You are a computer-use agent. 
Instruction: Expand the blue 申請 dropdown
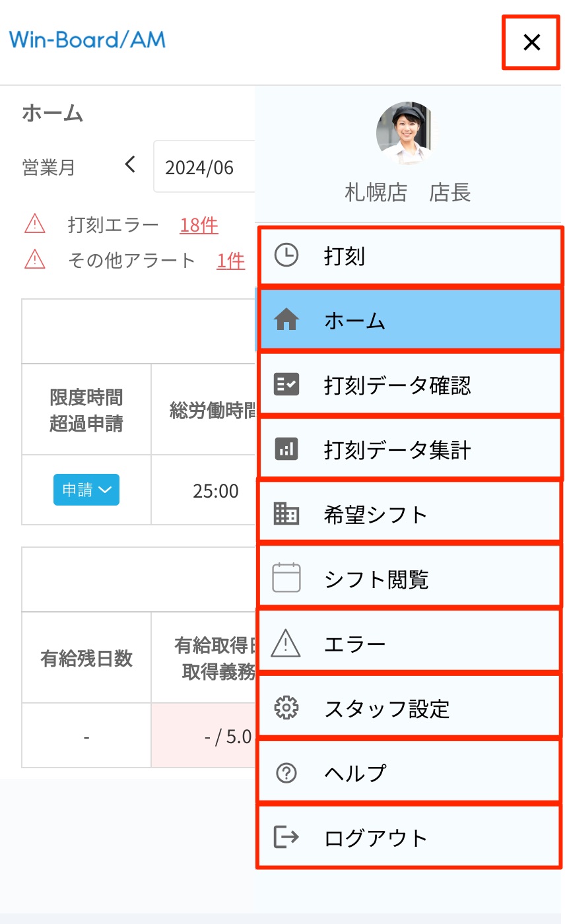(86, 490)
